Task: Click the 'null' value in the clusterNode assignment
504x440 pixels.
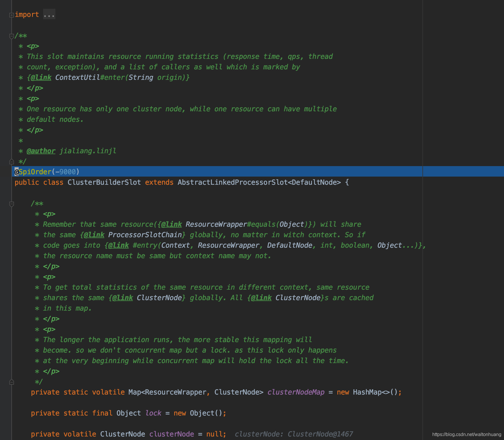Action: (214, 434)
